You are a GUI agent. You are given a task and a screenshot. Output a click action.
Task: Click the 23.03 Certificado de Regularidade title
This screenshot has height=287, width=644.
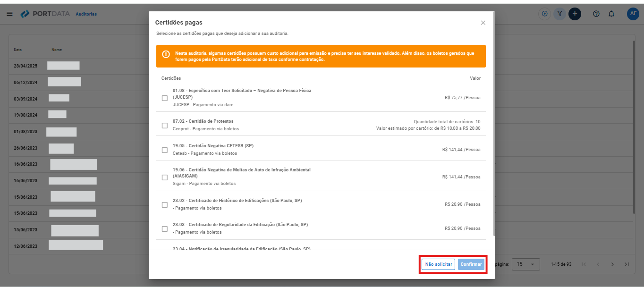click(x=240, y=225)
